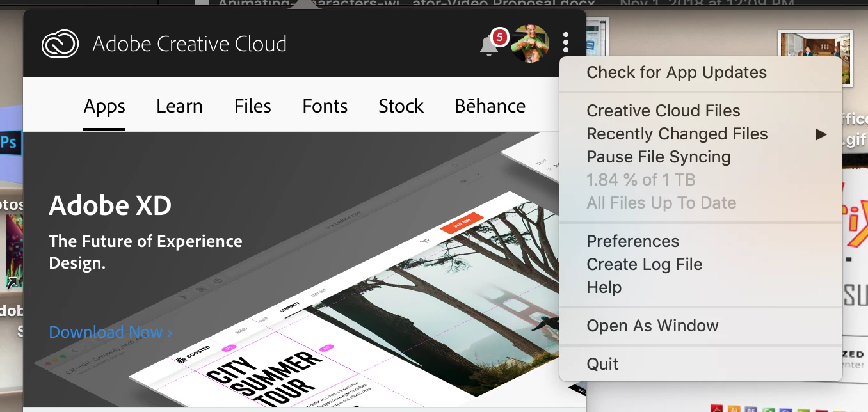Open the Fonts tab
The width and height of the screenshot is (868, 412).
pos(325,106)
